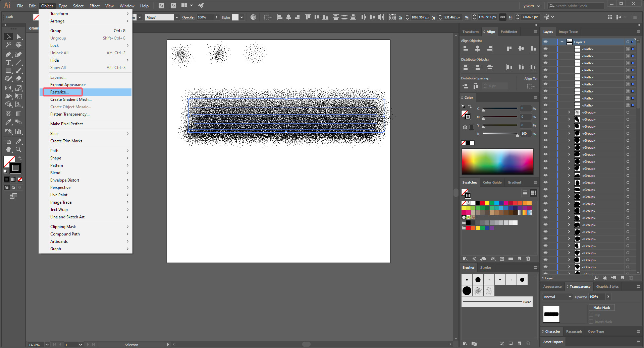Open artboard navigation dropdown

(80, 344)
